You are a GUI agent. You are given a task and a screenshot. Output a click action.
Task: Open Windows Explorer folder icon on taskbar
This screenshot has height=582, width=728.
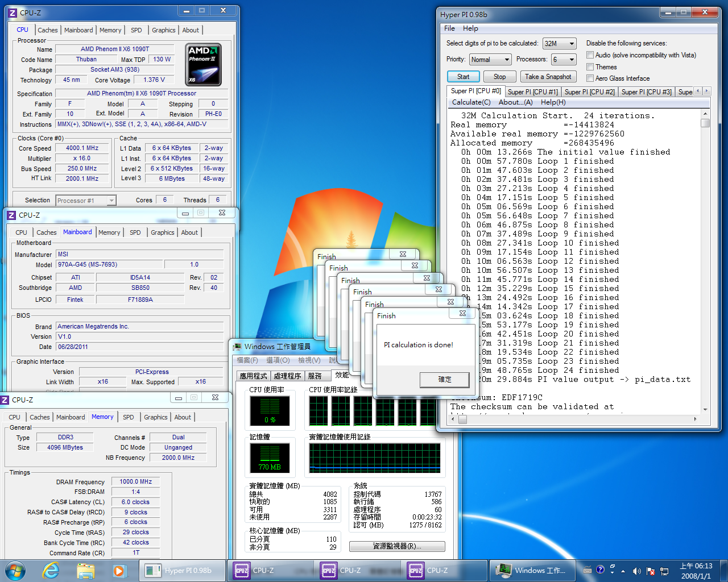pos(85,571)
